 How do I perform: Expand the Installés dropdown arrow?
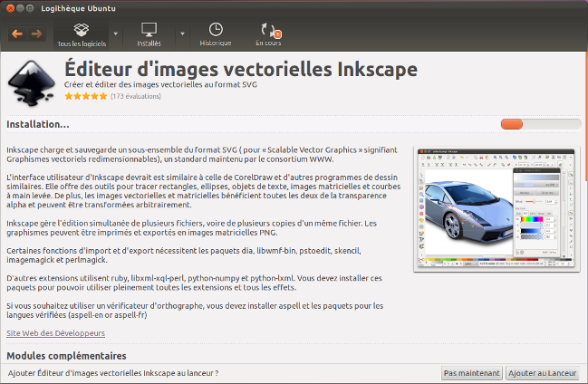(182, 34)
